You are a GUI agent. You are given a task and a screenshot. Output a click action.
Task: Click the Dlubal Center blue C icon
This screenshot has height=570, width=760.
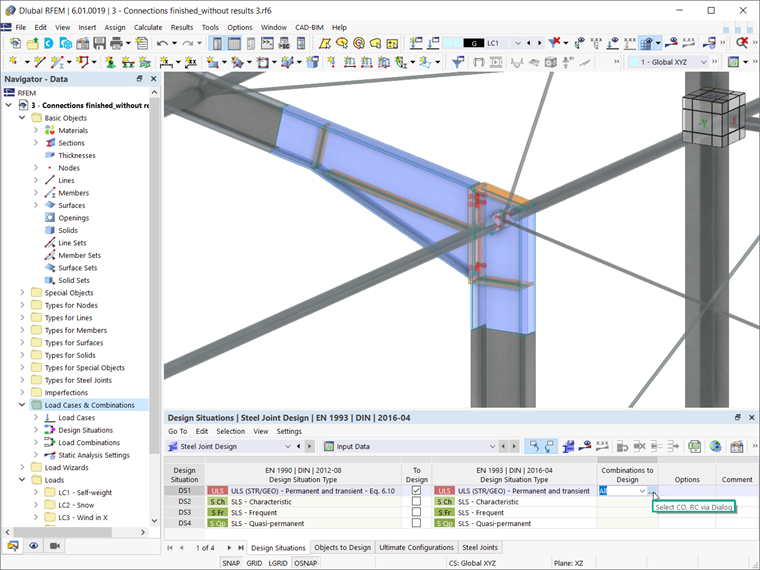48,44
